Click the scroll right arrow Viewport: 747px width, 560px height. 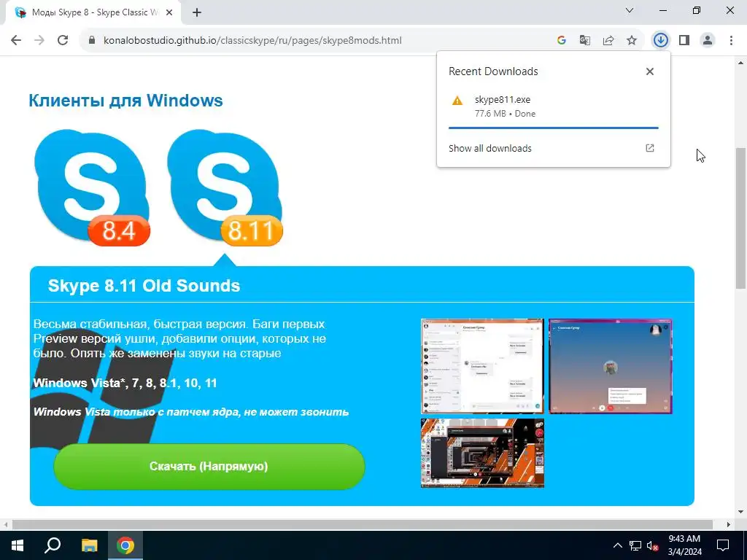pyautogui.click(x=729, y=524)
